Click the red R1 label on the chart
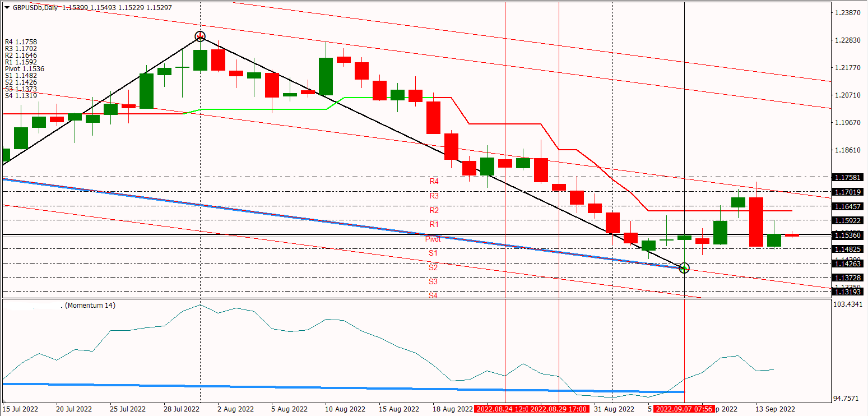 434,225
